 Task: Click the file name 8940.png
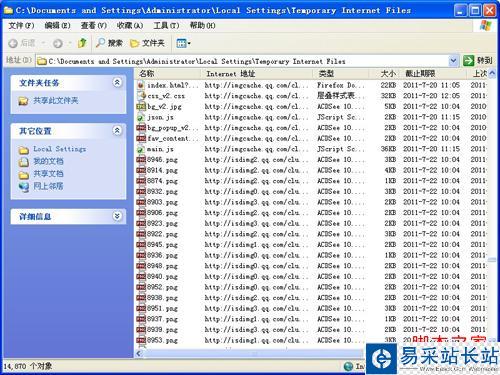[x=162, y=277]
